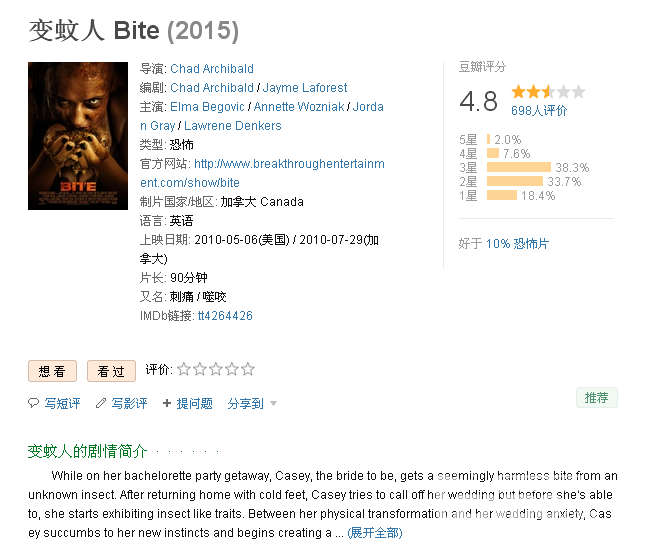Open the IMDb link tt4264426
Screen dimensions: 645x560
225,316
